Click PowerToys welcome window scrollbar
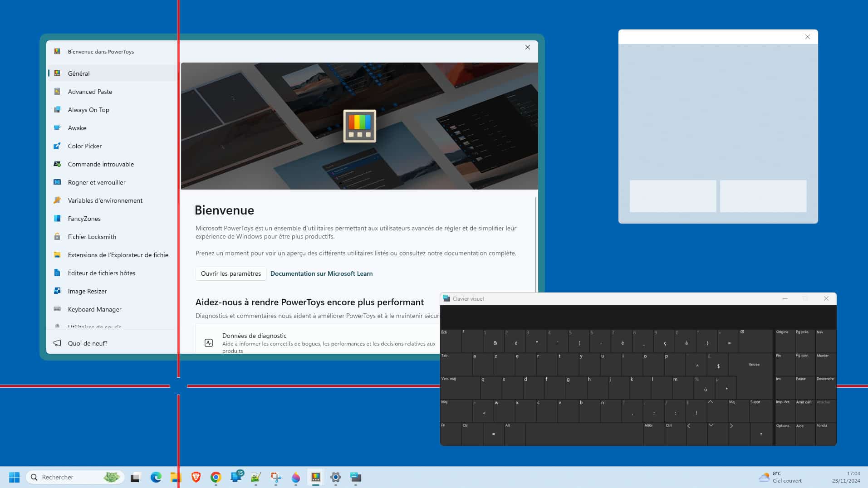 pyautogui.click(x=536, y=245)
